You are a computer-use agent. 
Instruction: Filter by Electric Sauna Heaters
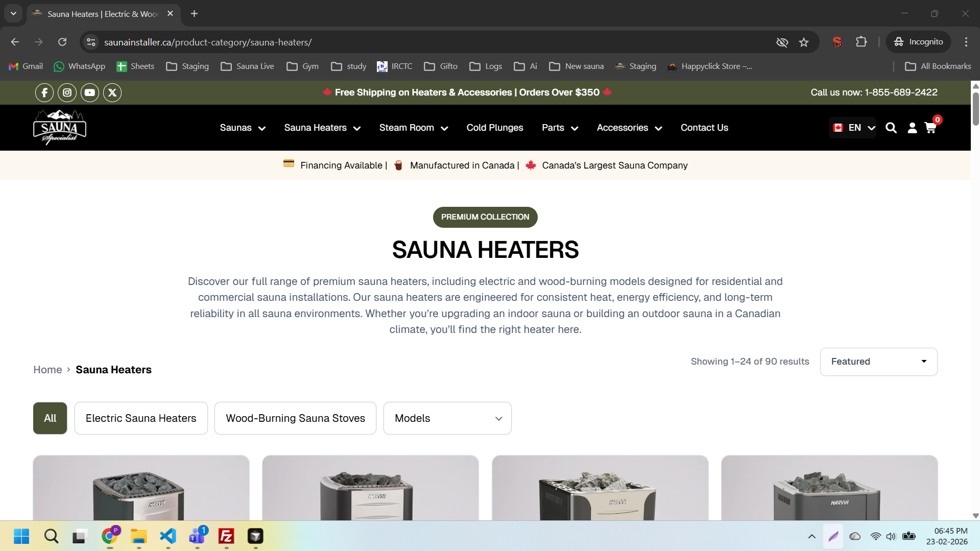tap(141, 418)
